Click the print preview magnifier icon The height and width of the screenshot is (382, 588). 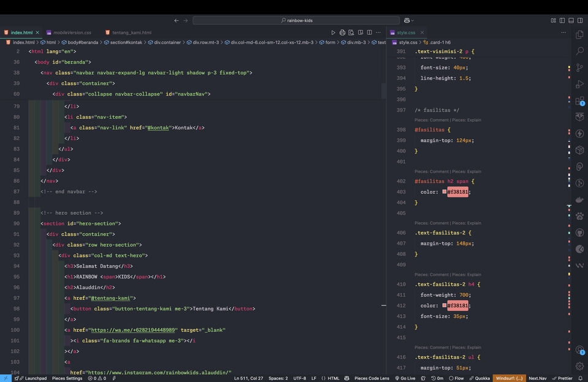click(351, 32)
